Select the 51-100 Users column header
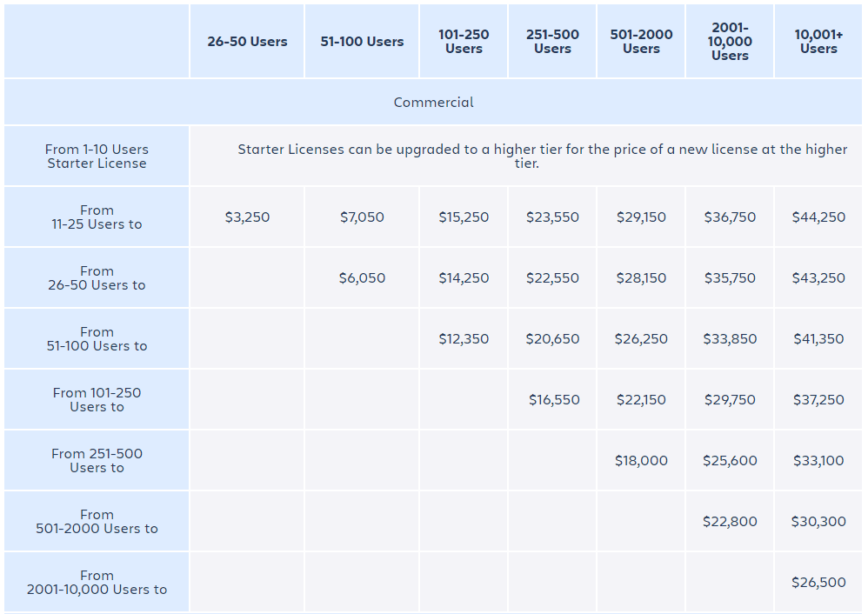This screenshot has width=868, height=614. (362, 42)
